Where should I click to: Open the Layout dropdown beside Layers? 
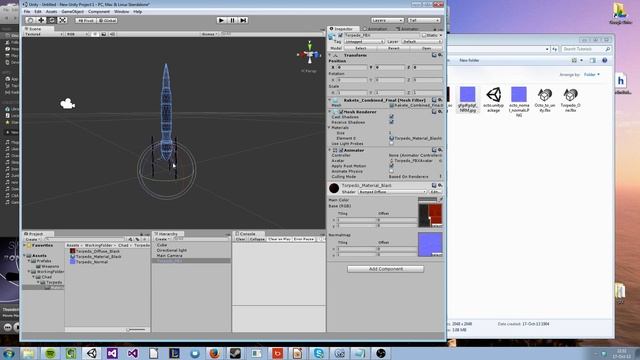coord(424,20)
